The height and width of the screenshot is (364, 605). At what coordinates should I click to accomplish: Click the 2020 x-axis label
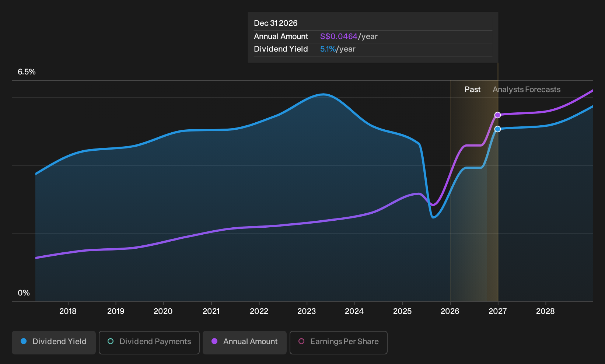pyautogui.click(x=163, y=311)
